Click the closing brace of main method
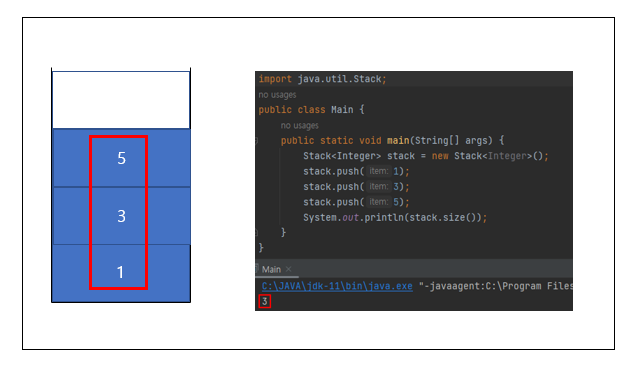630x369 pixels. (x=283, y=232)
